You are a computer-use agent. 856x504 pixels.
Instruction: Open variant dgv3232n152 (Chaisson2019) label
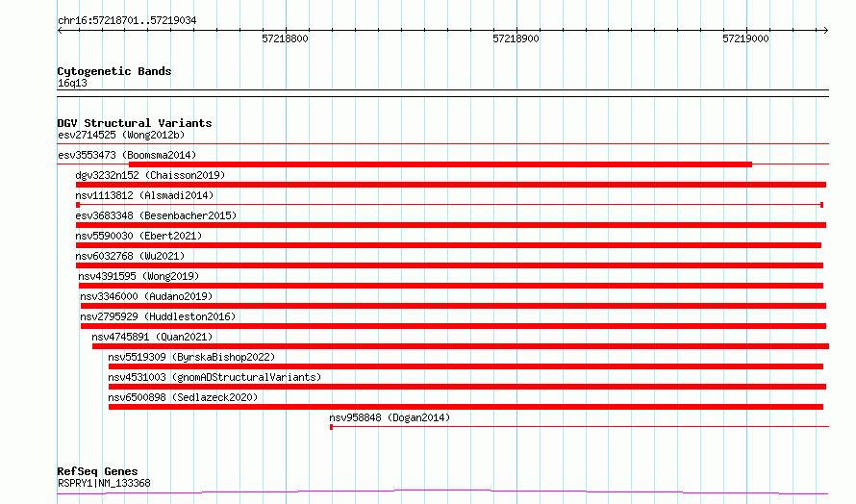pos(150,175)
